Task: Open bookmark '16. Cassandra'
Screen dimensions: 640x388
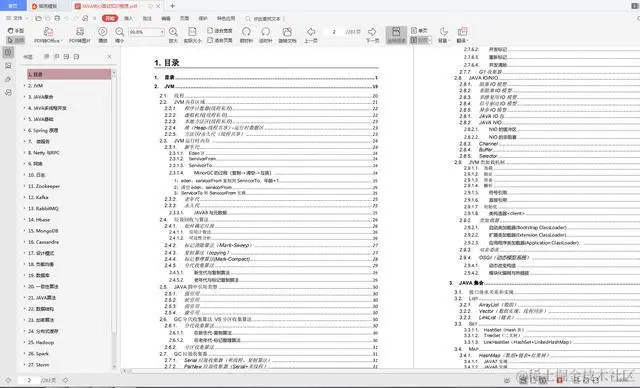Action: [x=44, y=242]
